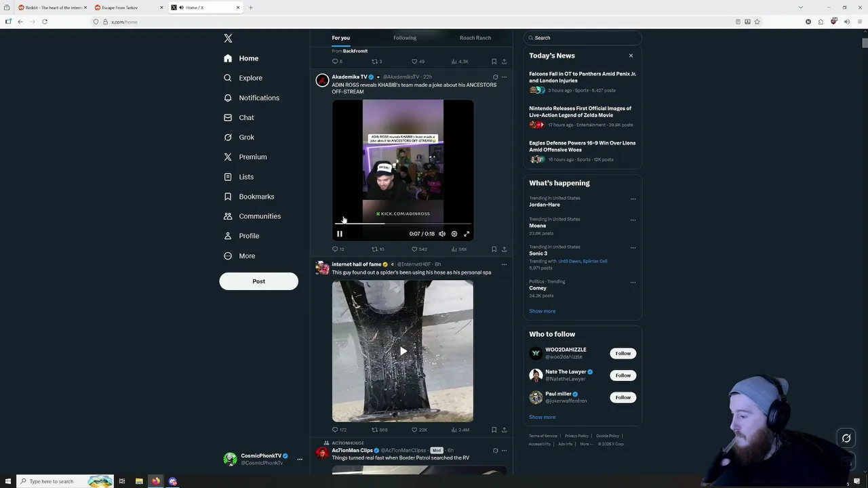Play the spider hose video
The width and height of the screenshot is (868, 488).
403,351
